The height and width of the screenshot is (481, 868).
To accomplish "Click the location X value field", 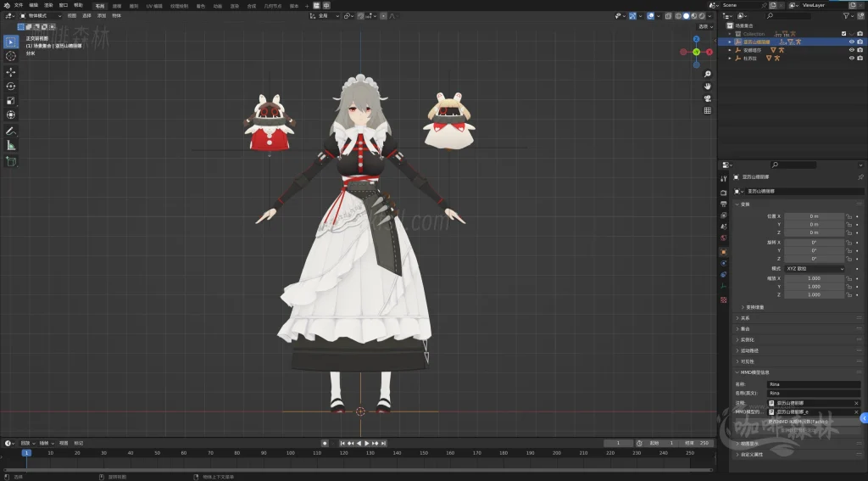I will click(x=815, y=216).
